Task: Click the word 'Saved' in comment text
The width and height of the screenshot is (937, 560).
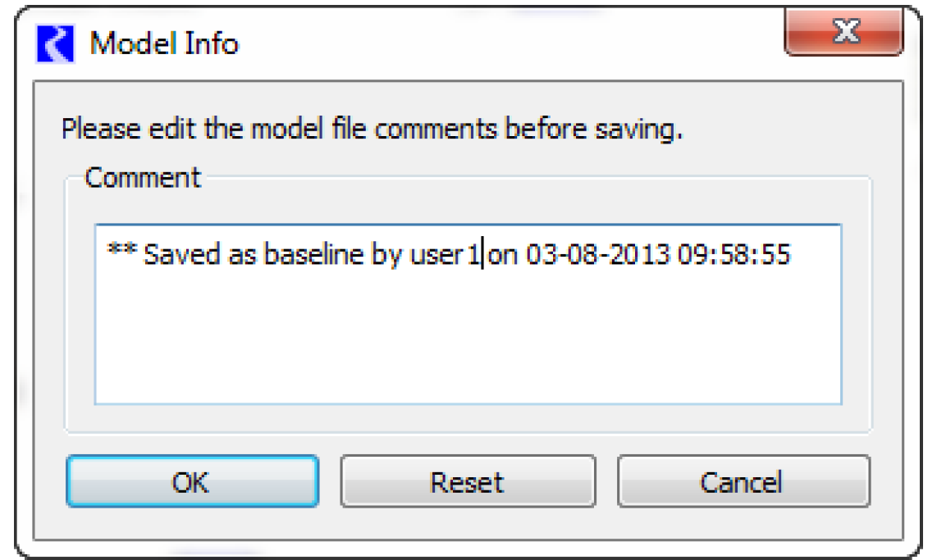Action: click(178, 254)
